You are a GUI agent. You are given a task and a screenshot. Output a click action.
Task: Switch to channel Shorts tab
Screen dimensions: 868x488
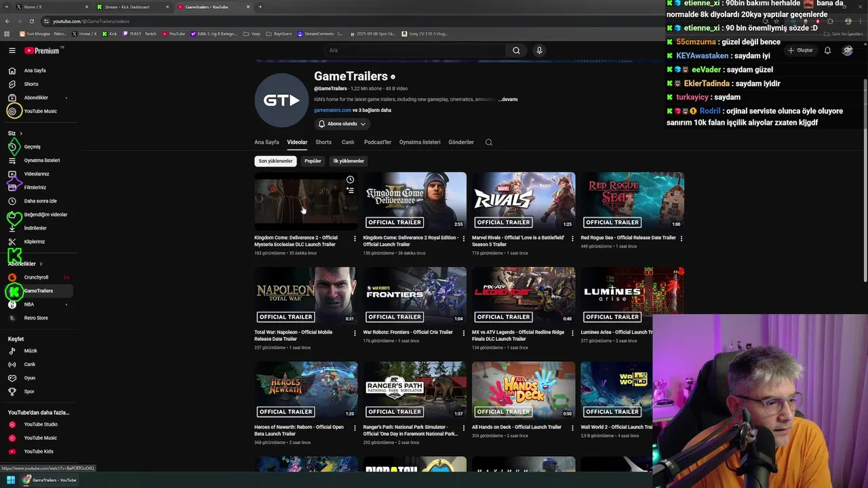point(323,142)
